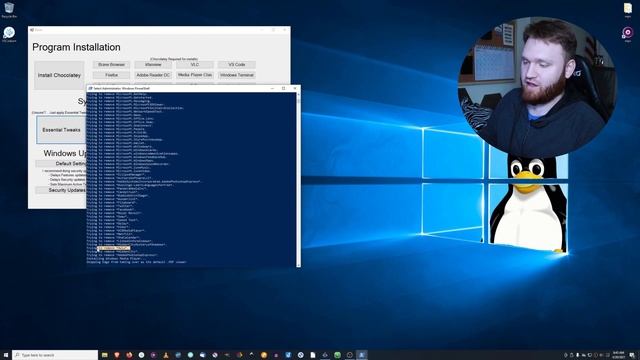Install Media Player Classic
This screenshot has width=640, height=360.
pyautogui.click(x=195, y=75)
